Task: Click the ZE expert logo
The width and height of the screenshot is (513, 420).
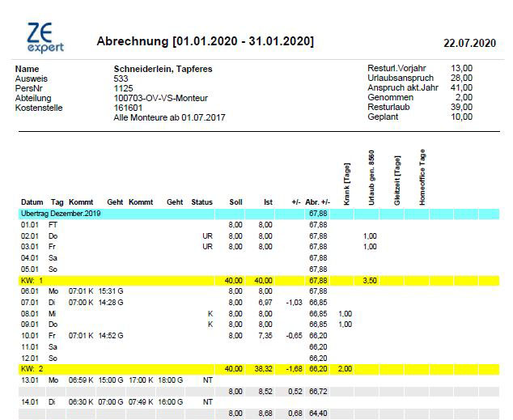Action: click(45, 37)
